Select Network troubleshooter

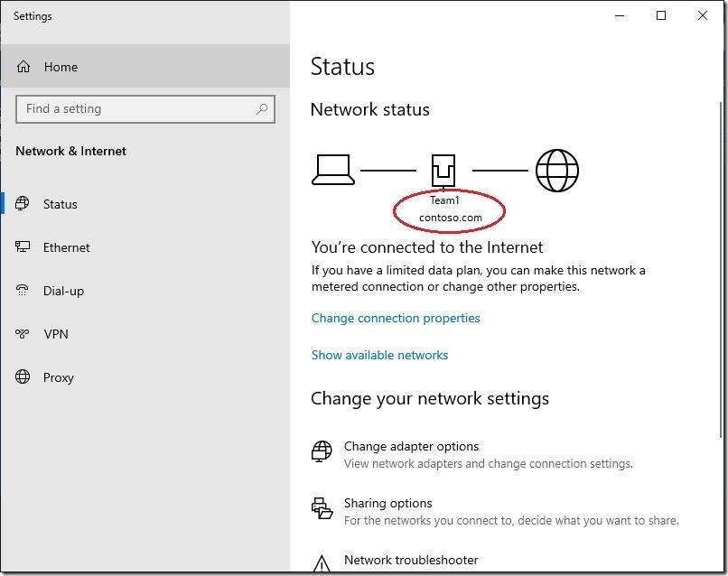pos(412,560)
